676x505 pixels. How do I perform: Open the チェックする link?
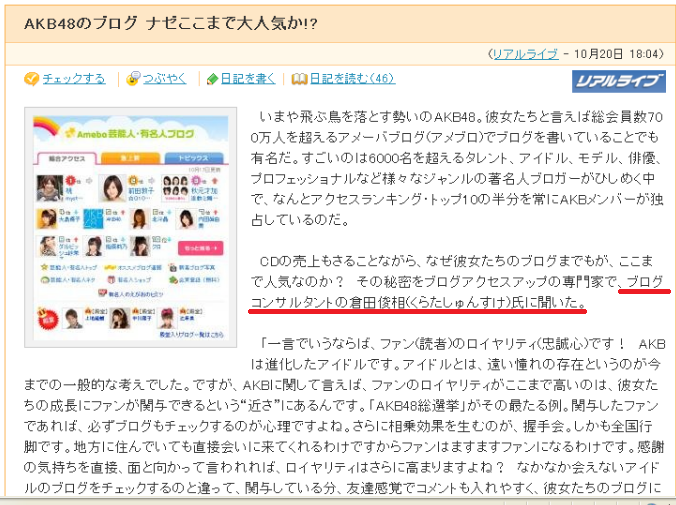click(x=74, y=78)
